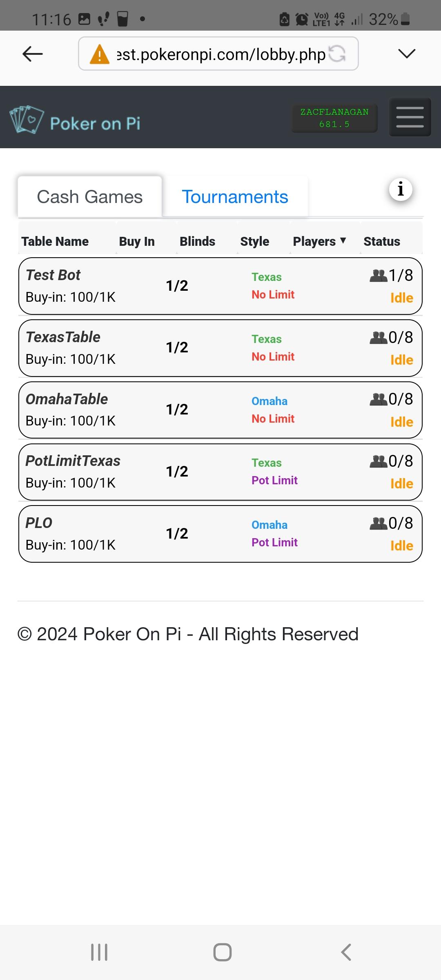Viewport: 441px width, 980px height.
Task: Join the OmahaTable row
Action: (x=220, y=410)
